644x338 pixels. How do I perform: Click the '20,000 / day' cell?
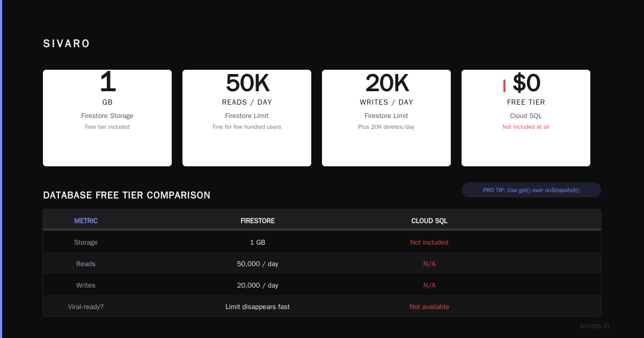pos(258,285)
